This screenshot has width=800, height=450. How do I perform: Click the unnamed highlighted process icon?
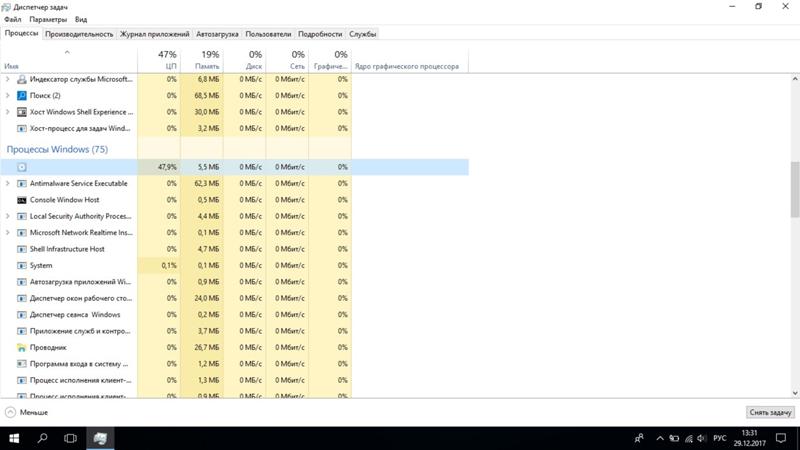(x=21, y=167)
